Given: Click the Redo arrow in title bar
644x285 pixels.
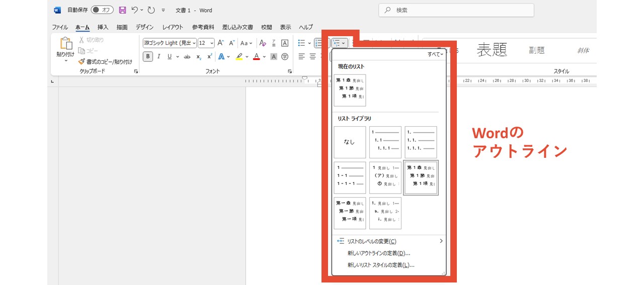Looking at the screenshot, I should 151,10.
